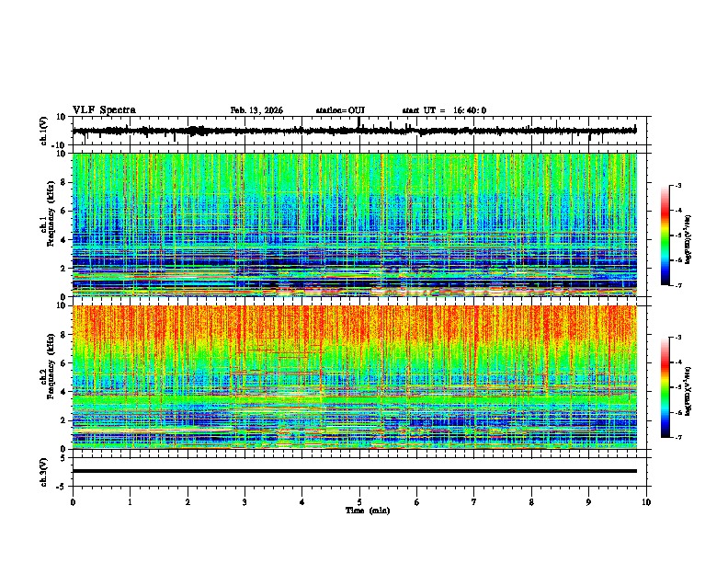Click the "-7" label on ch.2 color bar
This screenshot has height=563, width=728.
click(x=677, y=437)
